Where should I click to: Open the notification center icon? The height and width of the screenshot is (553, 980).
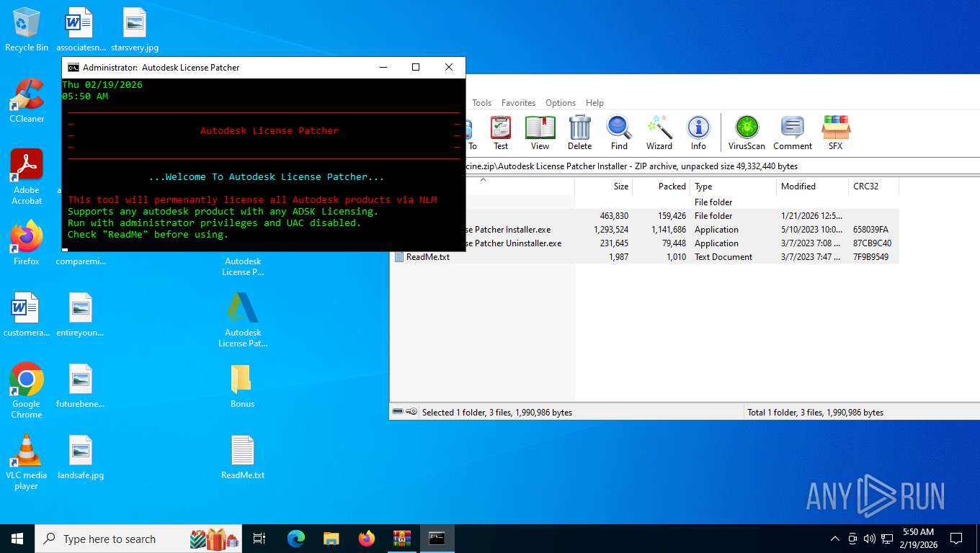click(x=956, y=539)
